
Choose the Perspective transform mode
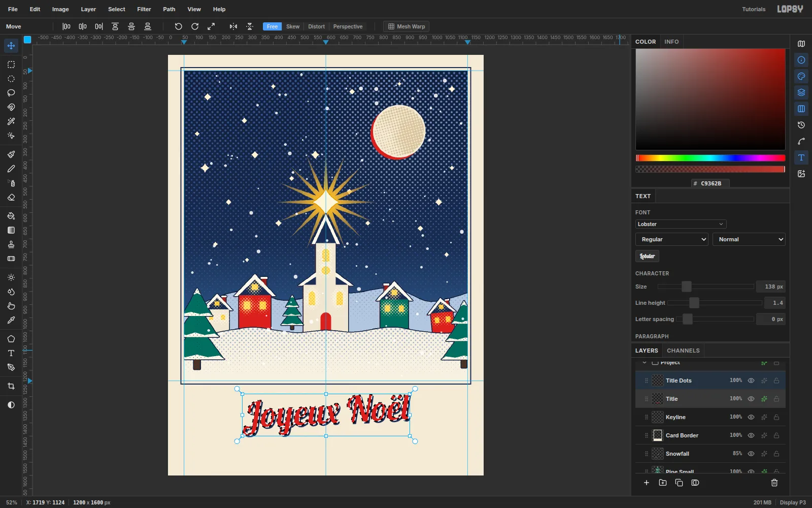(348, 26)
